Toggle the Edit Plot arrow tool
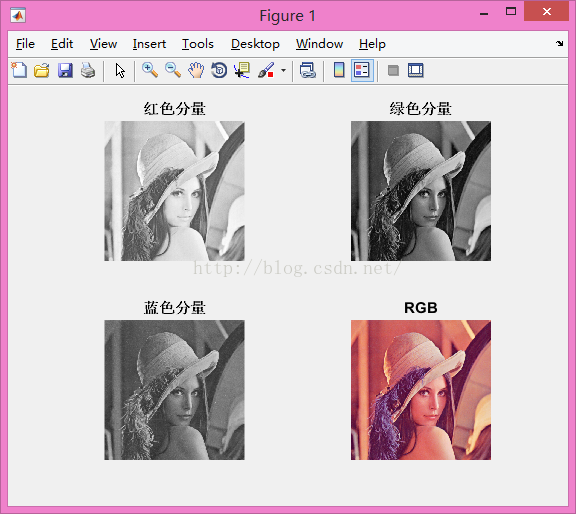 coord(120,70)
